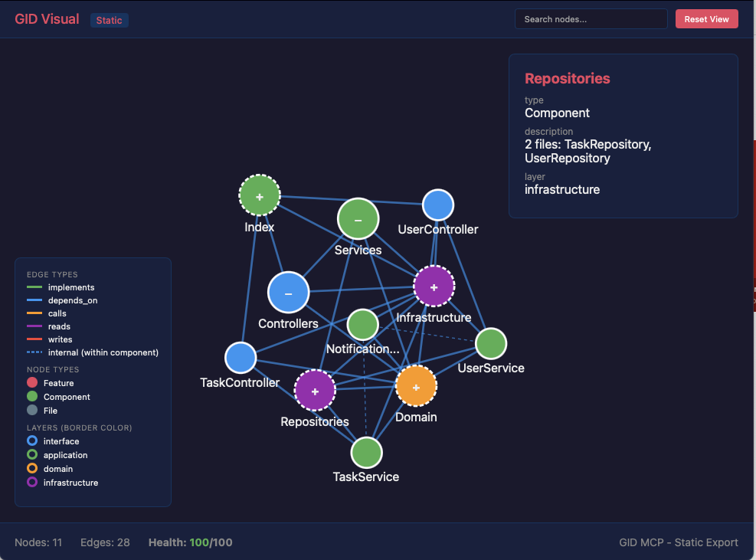The width and height of the screenshot is (756, 560).
Task: Click the Component green swatch in legend
Action: [32, 397]
